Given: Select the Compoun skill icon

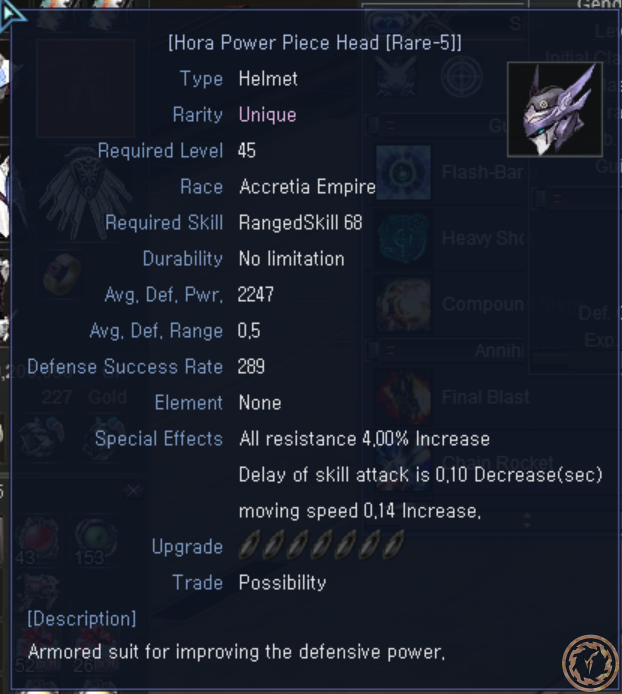Looking at the screenshot, I should pyautogui.click(x=403, y=305).
